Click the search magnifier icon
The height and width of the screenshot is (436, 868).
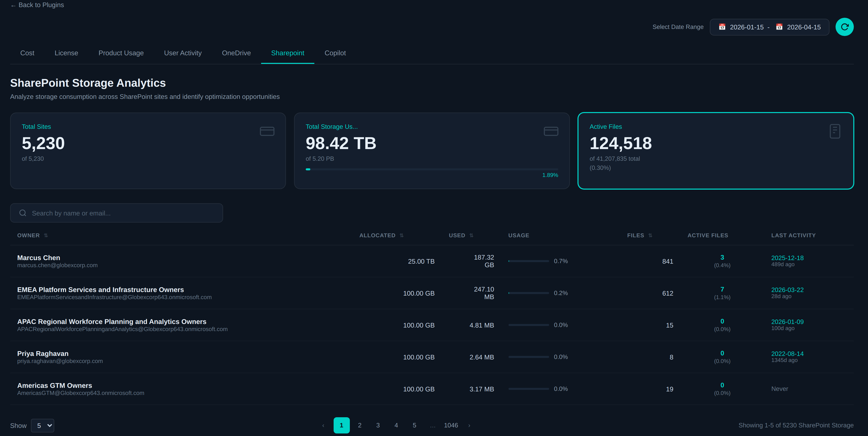click(x=23, y=213)
